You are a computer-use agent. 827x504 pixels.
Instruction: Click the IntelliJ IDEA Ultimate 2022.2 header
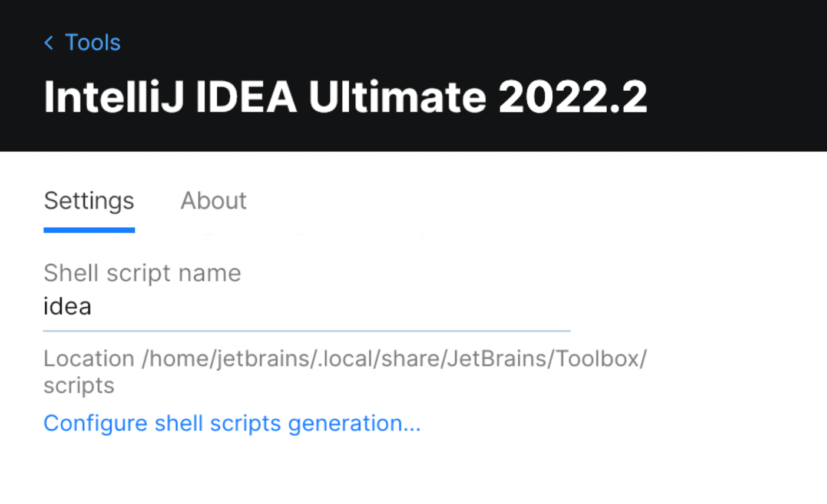[345, 96]
